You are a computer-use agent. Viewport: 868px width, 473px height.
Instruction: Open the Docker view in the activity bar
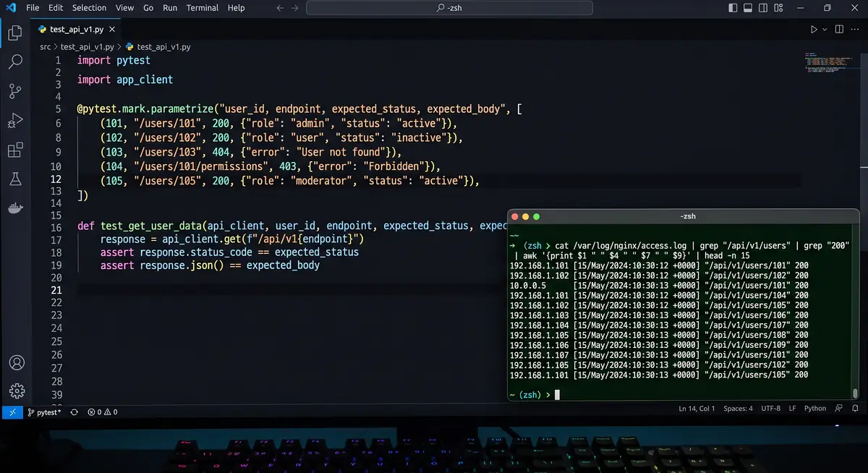coord(15,208)
